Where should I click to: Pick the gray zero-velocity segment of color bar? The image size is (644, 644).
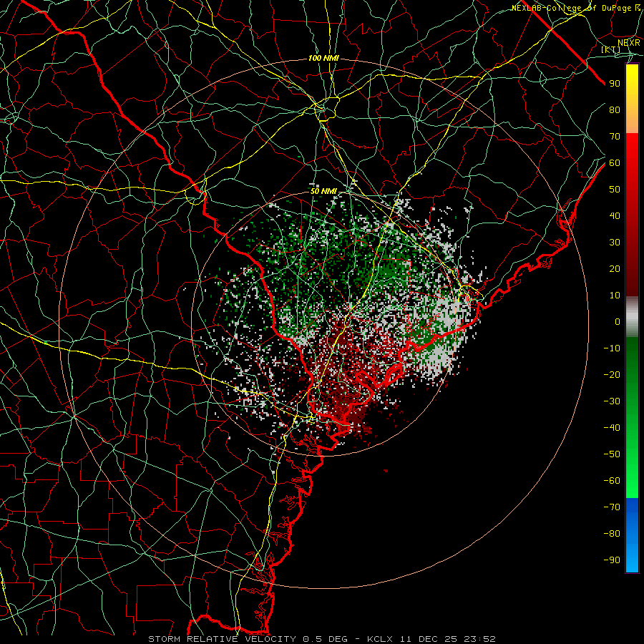click(x=632, y=317)
